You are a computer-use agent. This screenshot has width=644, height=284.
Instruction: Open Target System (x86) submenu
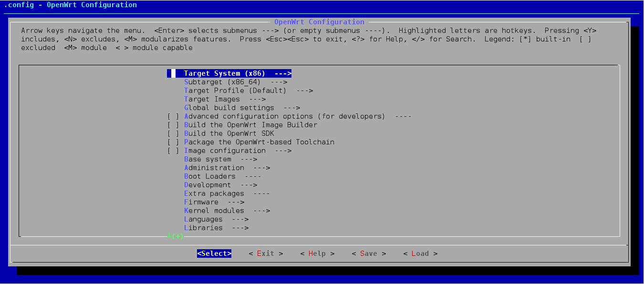[x=229, y=73]
